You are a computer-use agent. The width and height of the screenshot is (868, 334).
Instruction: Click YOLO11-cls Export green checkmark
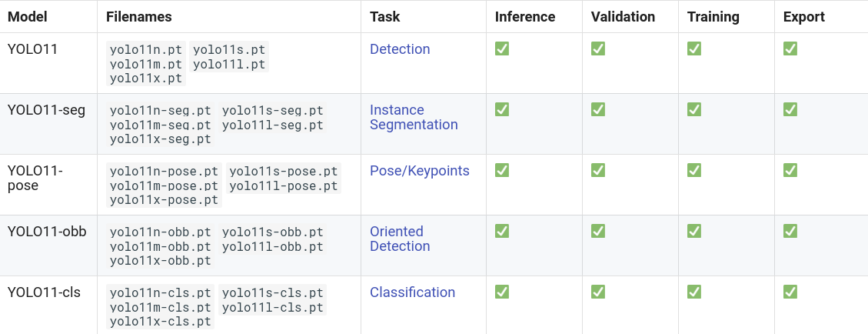coord(790,292)
